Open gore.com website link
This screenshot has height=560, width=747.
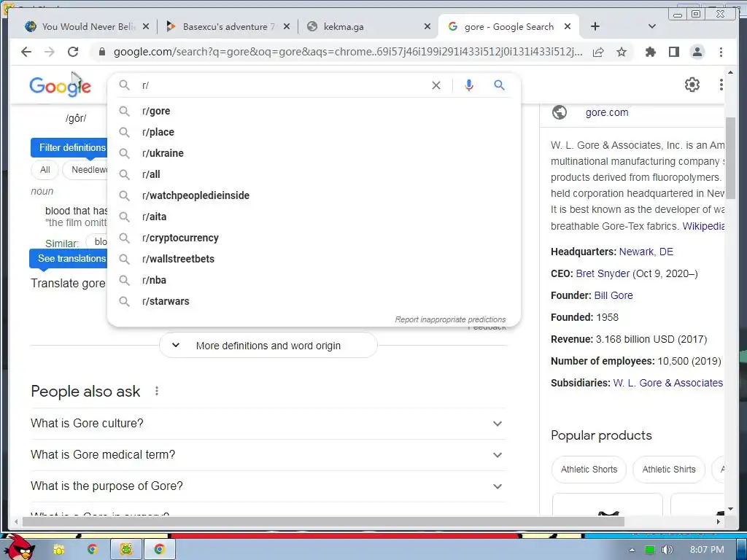click(606, 112)
